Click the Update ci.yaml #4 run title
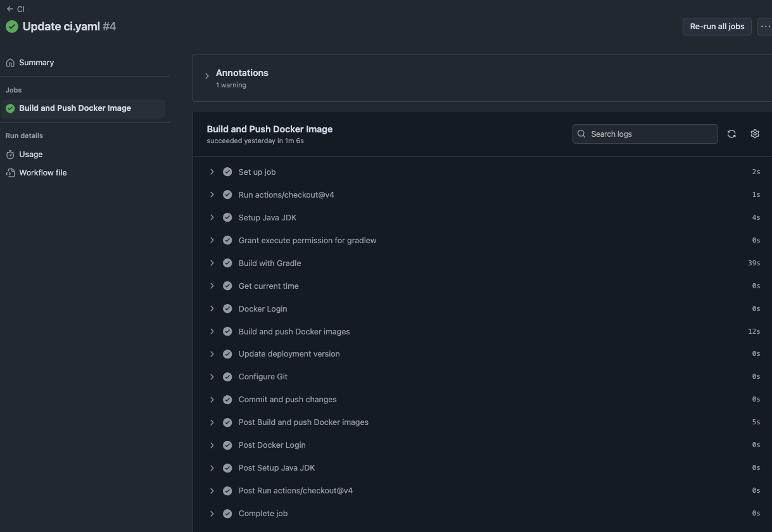This screenshot has height=532, width=772. click(x=69, y=27)
